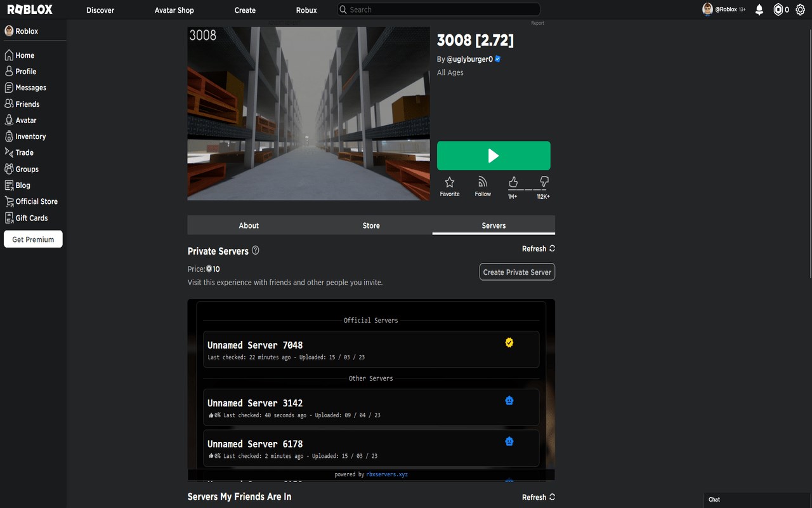Click Create Private Server button

click(517, 272)
